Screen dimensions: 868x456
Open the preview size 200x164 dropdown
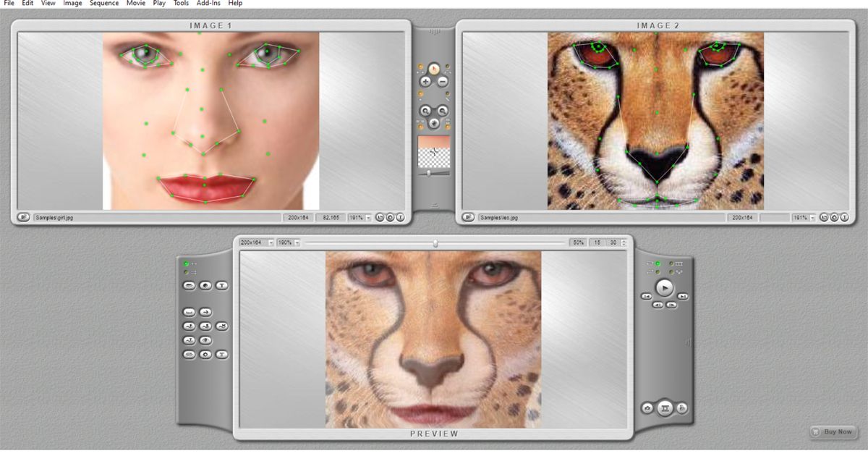point(271,242)
